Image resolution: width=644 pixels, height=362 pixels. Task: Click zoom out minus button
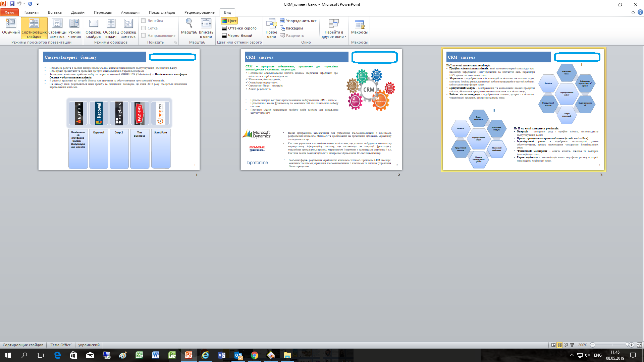pyautogui.click(x=593, y=345)
